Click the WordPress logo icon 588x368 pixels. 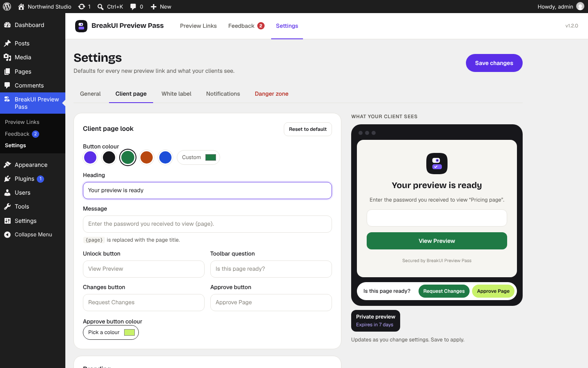[x=7, y=7]
